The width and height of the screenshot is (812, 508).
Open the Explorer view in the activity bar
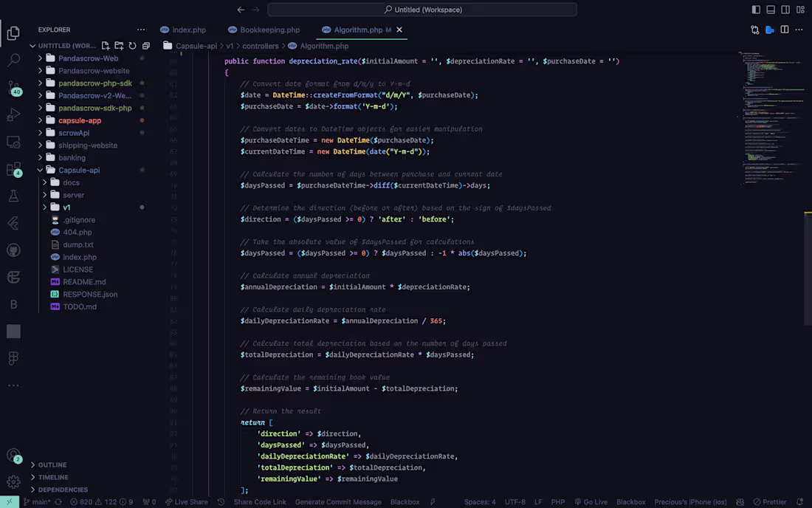pos(13,33)
